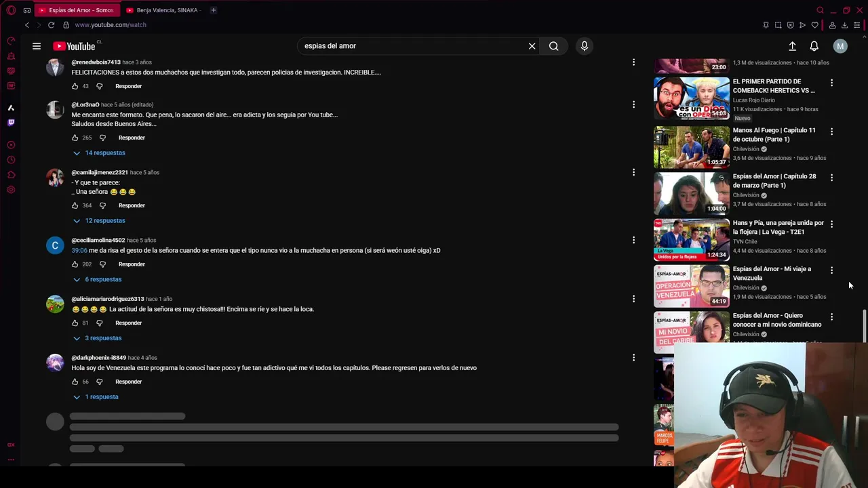Click the browser address bar URL

111,25
